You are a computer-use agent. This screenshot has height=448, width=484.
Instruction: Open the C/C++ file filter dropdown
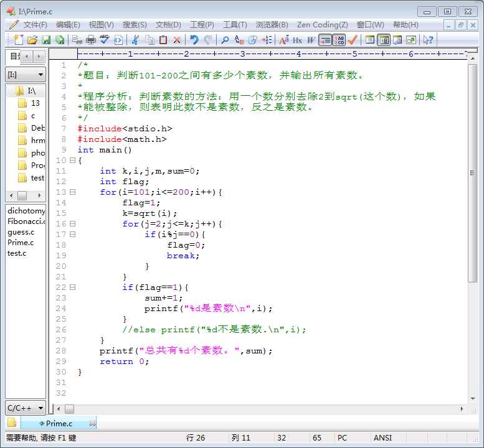point(26,408)
